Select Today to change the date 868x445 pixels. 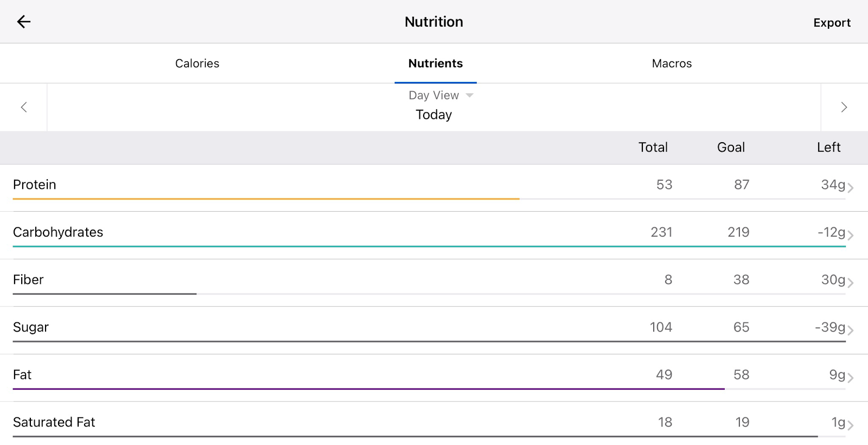[433, 115]
